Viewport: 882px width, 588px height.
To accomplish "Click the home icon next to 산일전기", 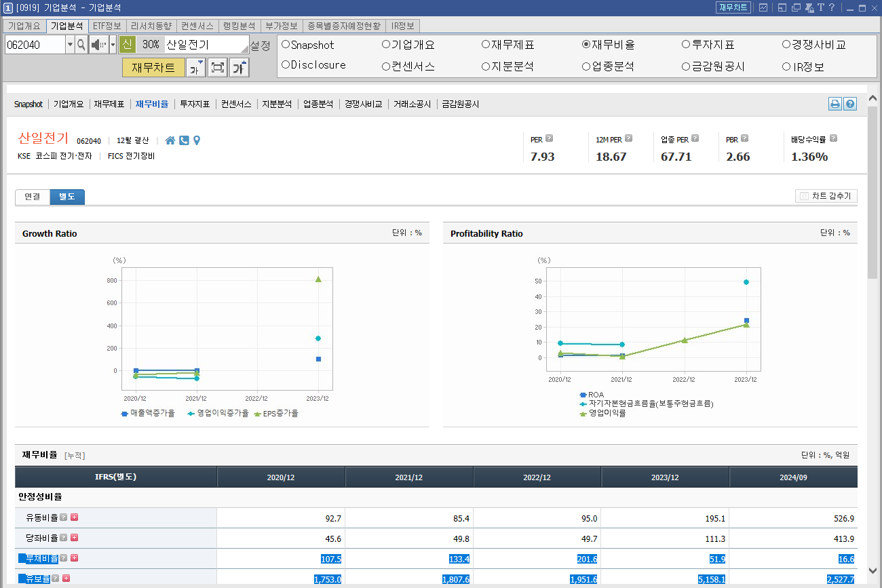I will 170,140.
